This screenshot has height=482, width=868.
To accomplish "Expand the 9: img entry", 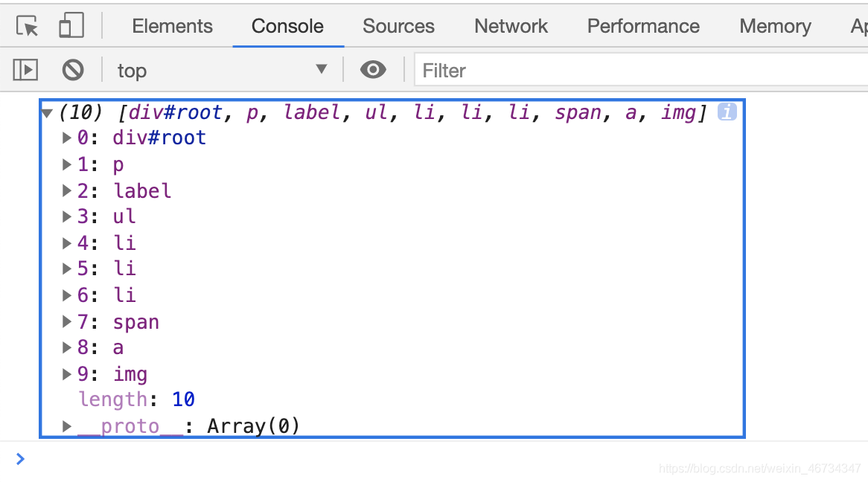I will click(66, 374).
